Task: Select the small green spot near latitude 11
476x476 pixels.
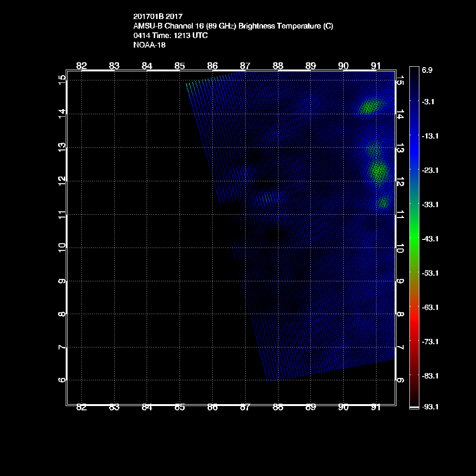Action: click(x=384, y=203)
